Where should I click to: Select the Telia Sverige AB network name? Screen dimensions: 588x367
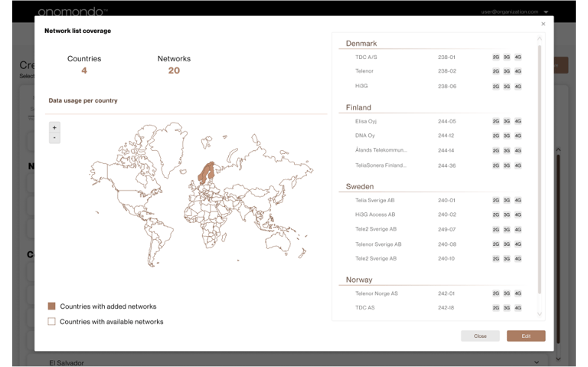[x=375, y=201]
